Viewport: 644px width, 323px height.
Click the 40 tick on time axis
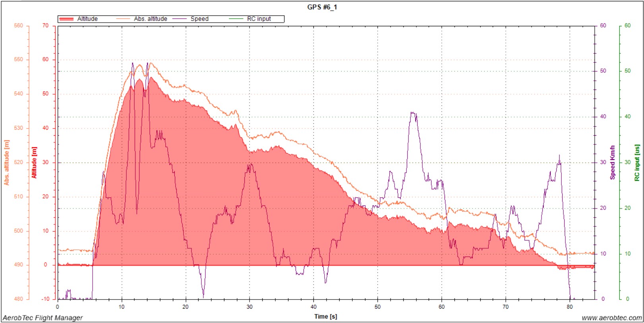pyautogui.click(x=313, y=307)
